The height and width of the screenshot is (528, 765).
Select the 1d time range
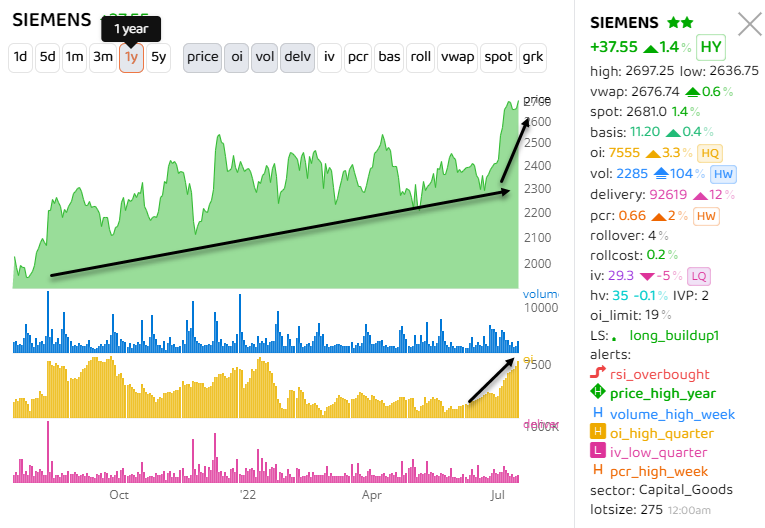coord(20,58)
